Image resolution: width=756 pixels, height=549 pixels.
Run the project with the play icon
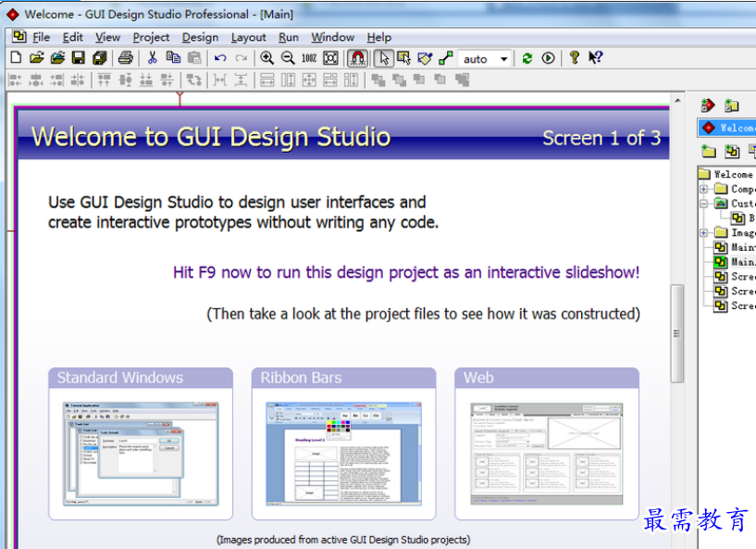pos(548,58)
